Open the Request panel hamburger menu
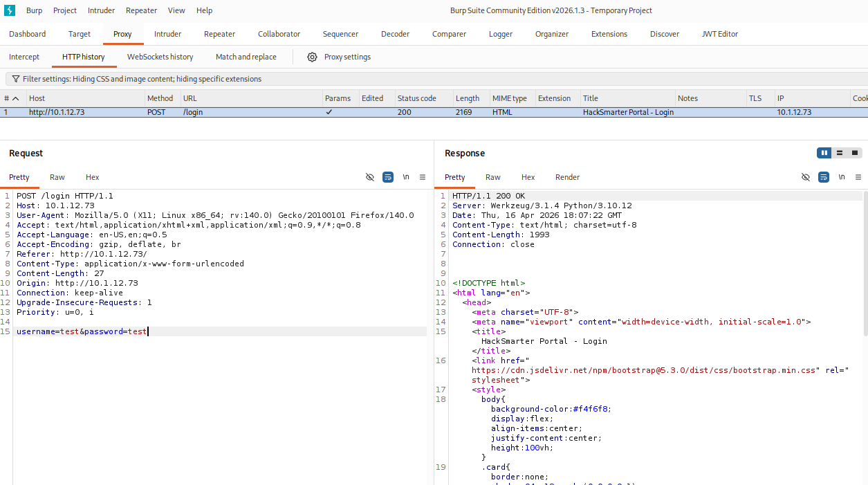The height and width of the screenshot is (485, 868). 423,177
